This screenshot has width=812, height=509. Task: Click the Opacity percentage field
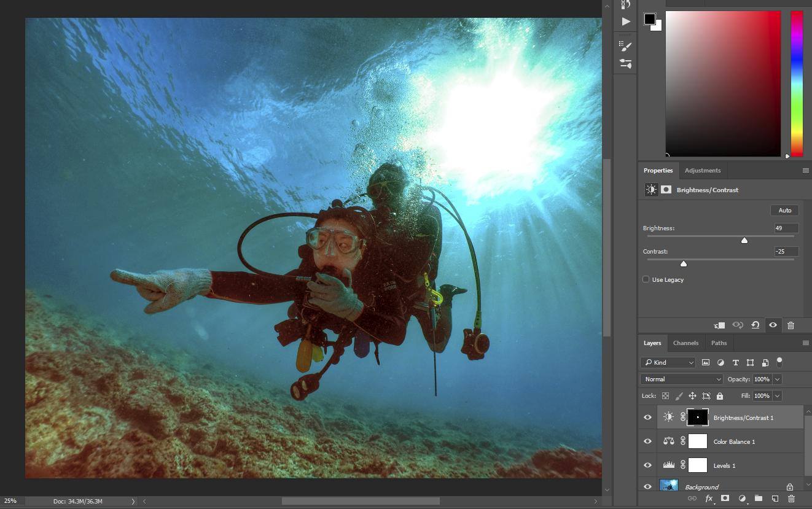762,379
